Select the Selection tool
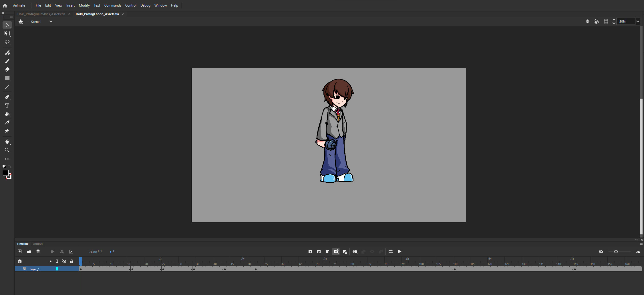 click(7, 25)
